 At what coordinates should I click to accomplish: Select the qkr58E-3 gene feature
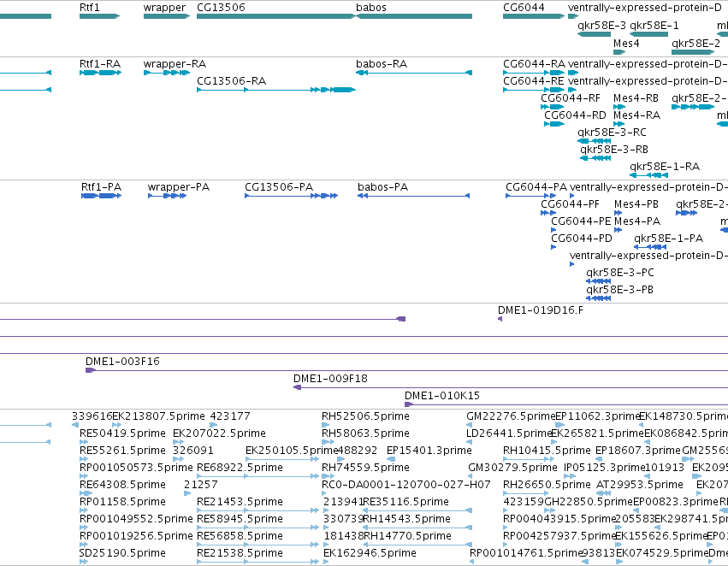594,34
